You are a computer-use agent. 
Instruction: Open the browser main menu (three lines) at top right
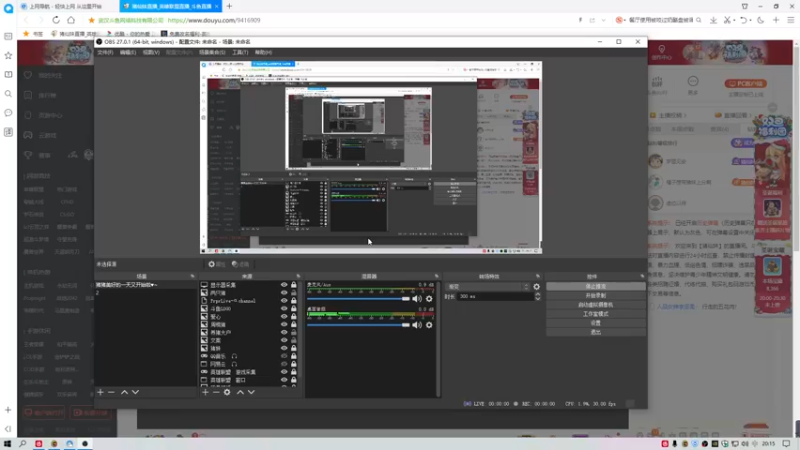click(791, 20)
